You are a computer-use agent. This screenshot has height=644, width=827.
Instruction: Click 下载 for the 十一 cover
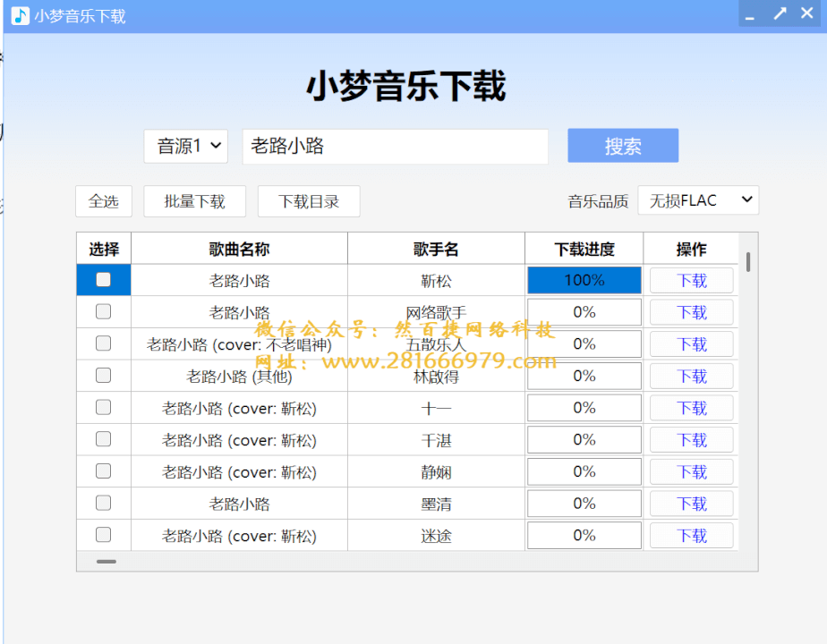click(691, 408)
